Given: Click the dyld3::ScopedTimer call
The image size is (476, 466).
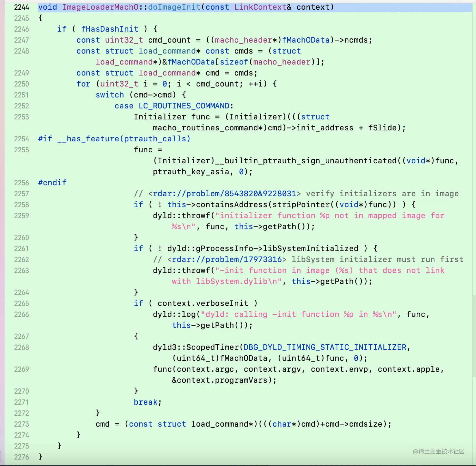Looking at the screenshot, I should [x=196, y=347].
